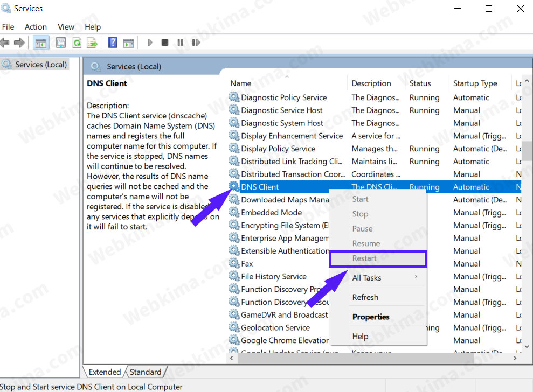Open the Help menu in the menu bar
533x392 pixels.
[x=93, y=27]
